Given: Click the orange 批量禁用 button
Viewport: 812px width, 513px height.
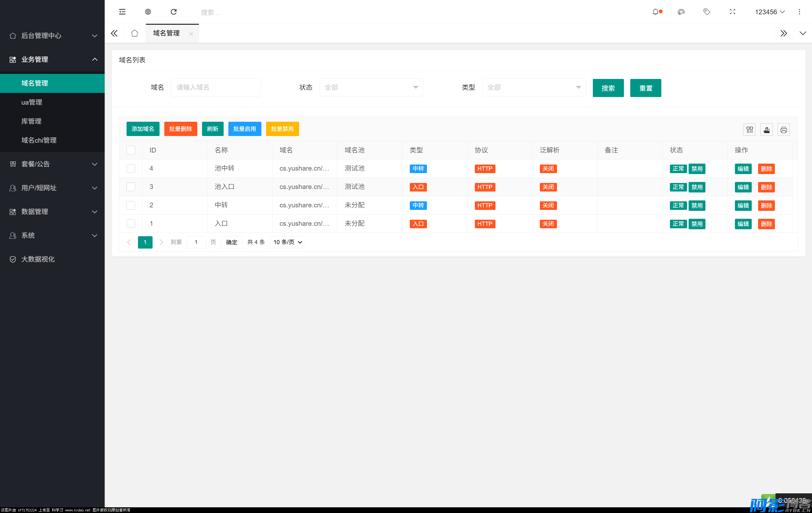Looking at the screenshot, I should click(x=282, y=129).
